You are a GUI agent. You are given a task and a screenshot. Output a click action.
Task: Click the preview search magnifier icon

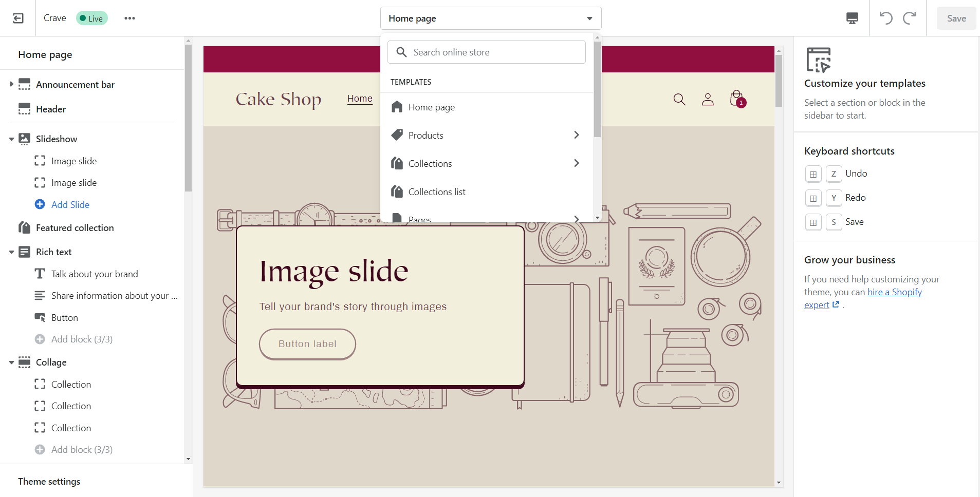(679, 99)
